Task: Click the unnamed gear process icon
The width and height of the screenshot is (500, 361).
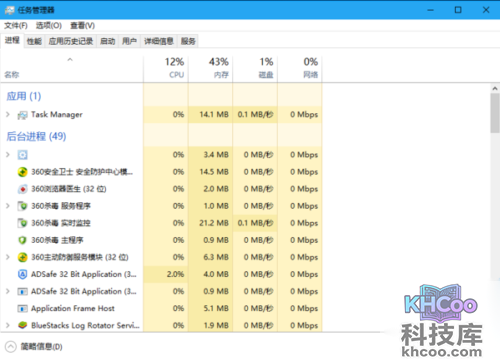Action: coord(22,155)
